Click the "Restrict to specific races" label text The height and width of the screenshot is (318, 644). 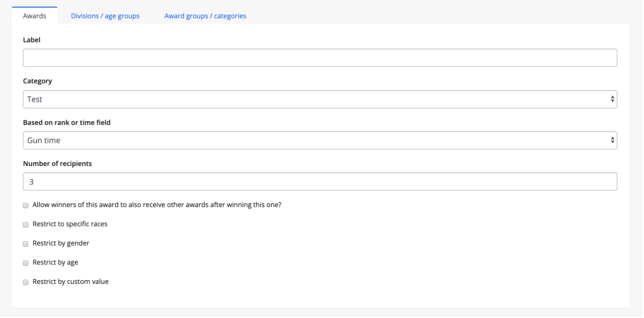tap(70, 224)
